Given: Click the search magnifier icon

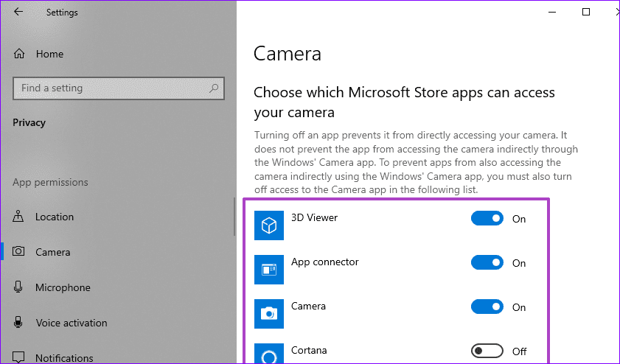Looking at the screenshot, I should tap(214, 88).
